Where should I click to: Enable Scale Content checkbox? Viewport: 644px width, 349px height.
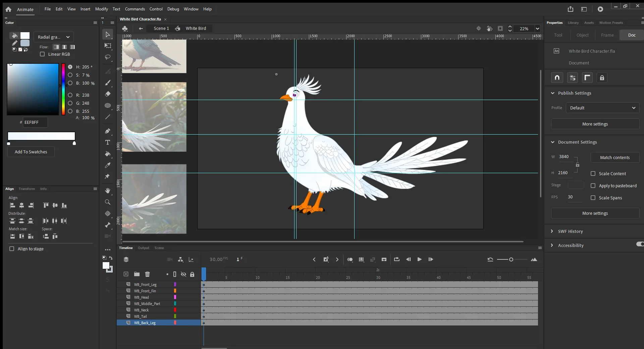[x=593, y=173]
